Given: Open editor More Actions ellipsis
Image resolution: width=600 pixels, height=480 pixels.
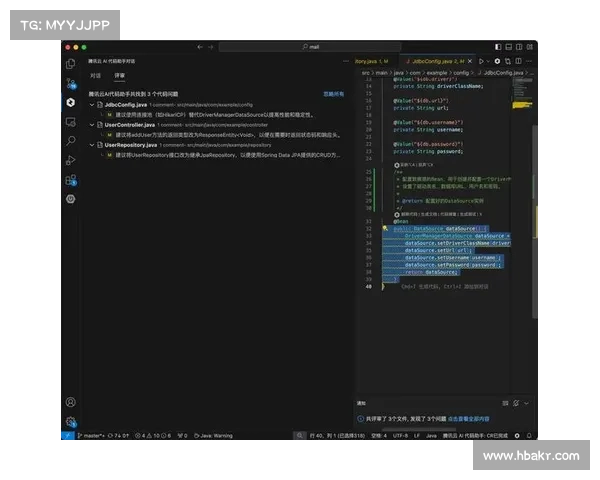Looking at the screenshot, I should pyautogui.click(x=529, y=61).
